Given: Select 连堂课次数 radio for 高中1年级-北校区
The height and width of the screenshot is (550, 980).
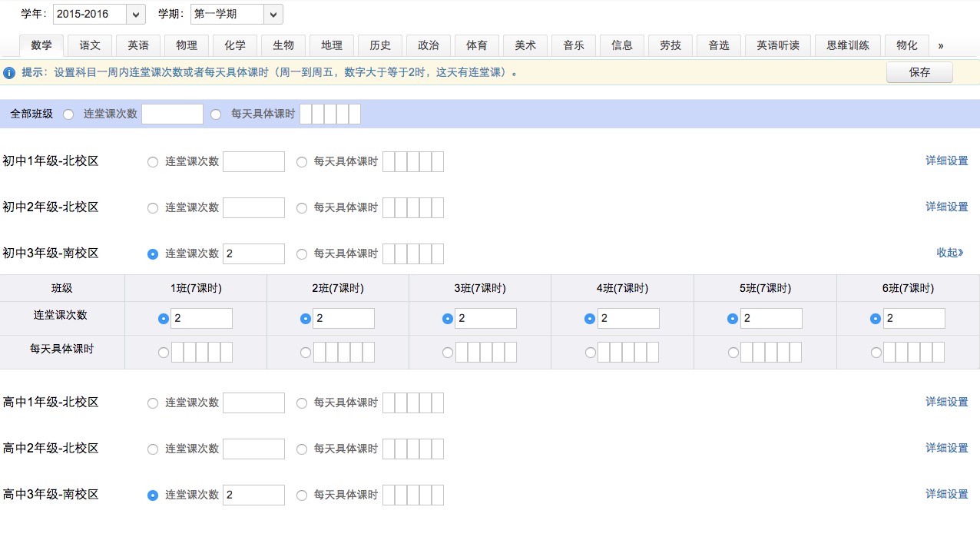Looking at the screenshot, I should 152,403.
